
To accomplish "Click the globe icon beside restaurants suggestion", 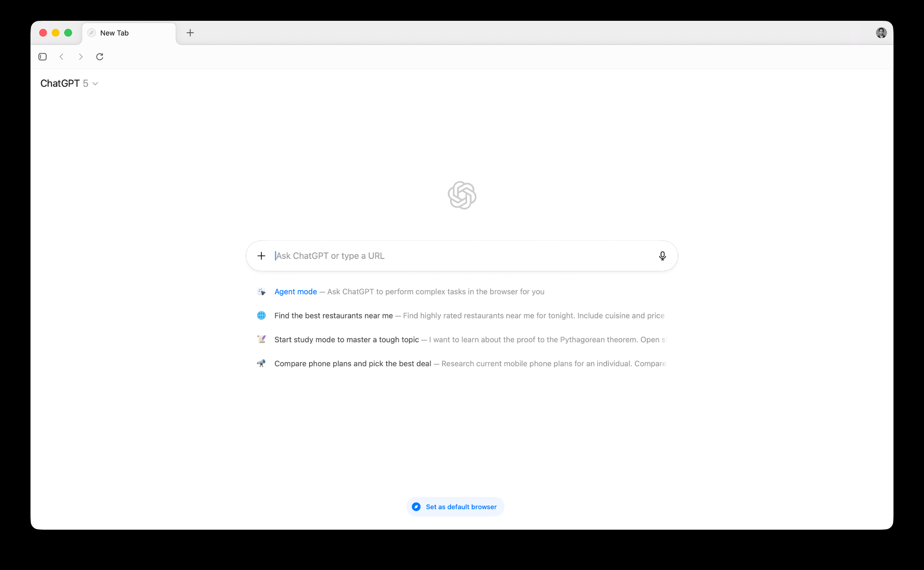I will [261, 316].
